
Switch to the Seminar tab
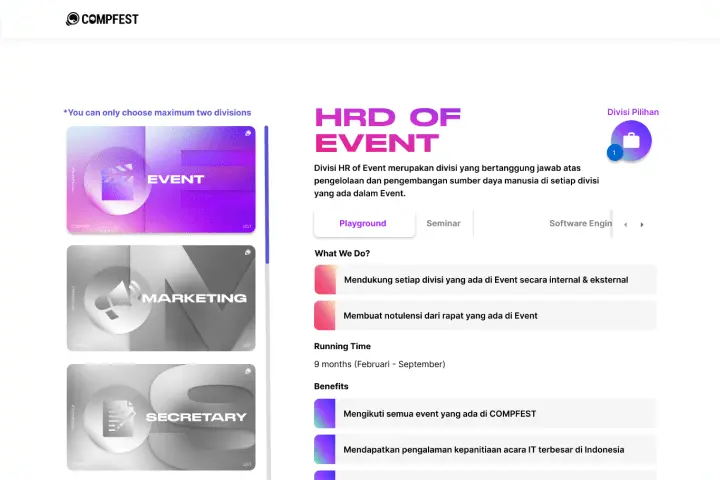click(x=443, y=224)
